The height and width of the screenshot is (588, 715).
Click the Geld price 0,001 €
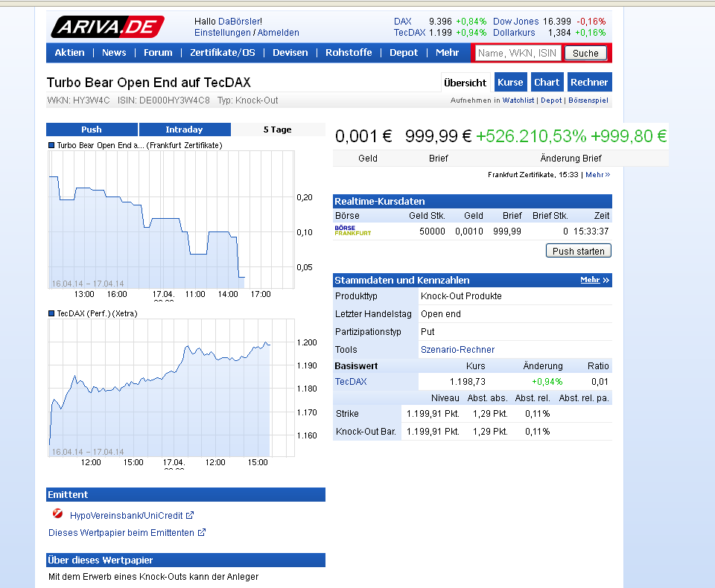coord(363,135)
